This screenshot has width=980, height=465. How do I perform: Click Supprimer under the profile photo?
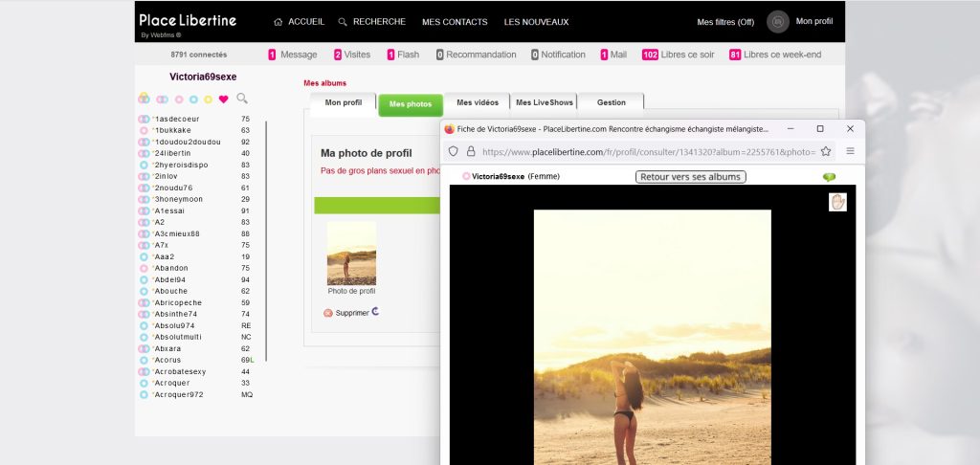click(351, 313)
